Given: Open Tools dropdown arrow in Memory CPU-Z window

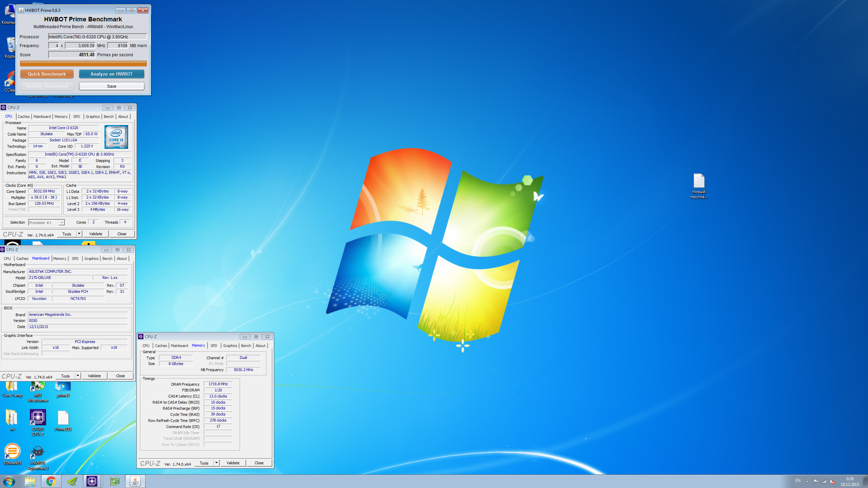Looking at the screenshot, I should tap(216, 463).
